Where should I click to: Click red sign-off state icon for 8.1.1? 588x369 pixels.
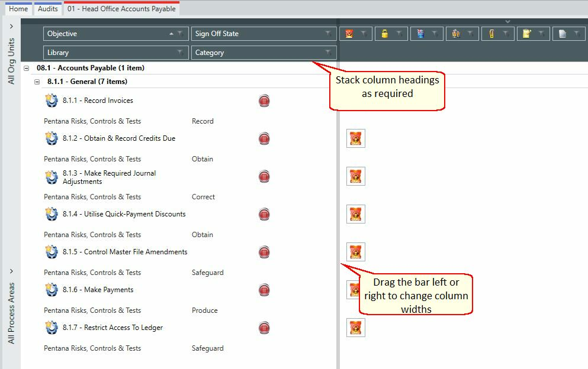pos(264,101)
